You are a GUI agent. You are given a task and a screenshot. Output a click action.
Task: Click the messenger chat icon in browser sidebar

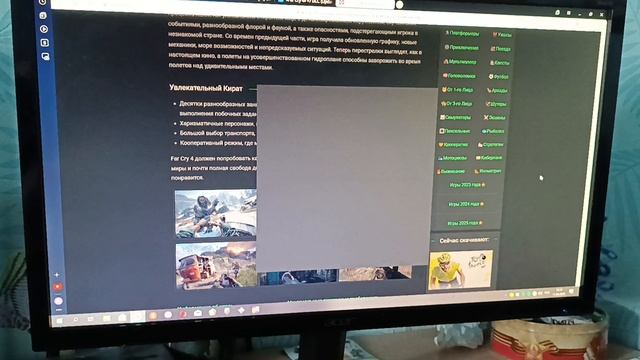click(x=45, y=56)
